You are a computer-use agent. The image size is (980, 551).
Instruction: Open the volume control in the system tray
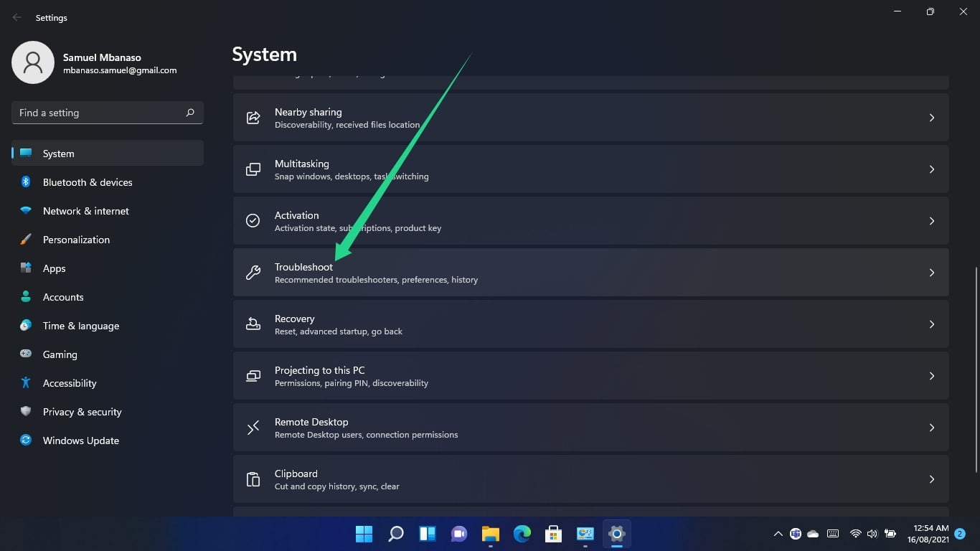pyautogui.click(x=872, y=534)
